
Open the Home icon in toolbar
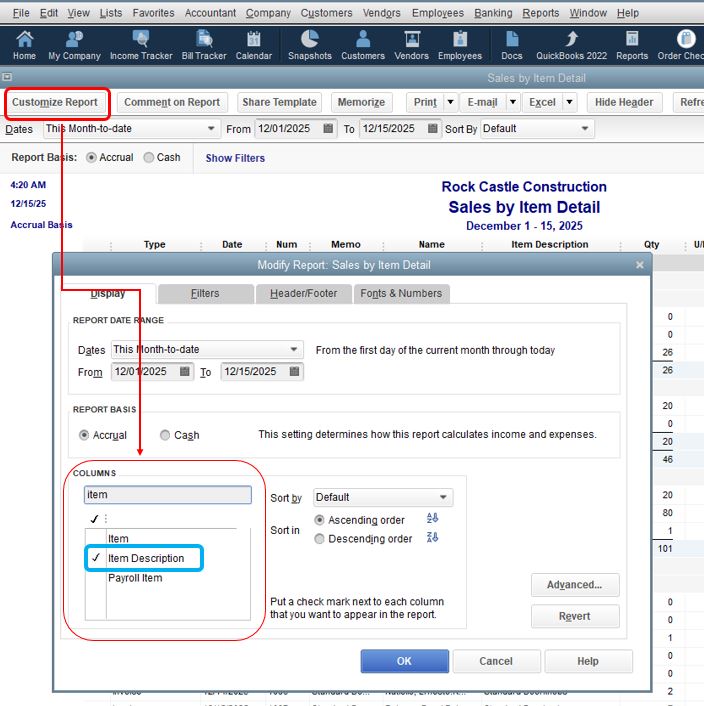(x=24, y=45)
